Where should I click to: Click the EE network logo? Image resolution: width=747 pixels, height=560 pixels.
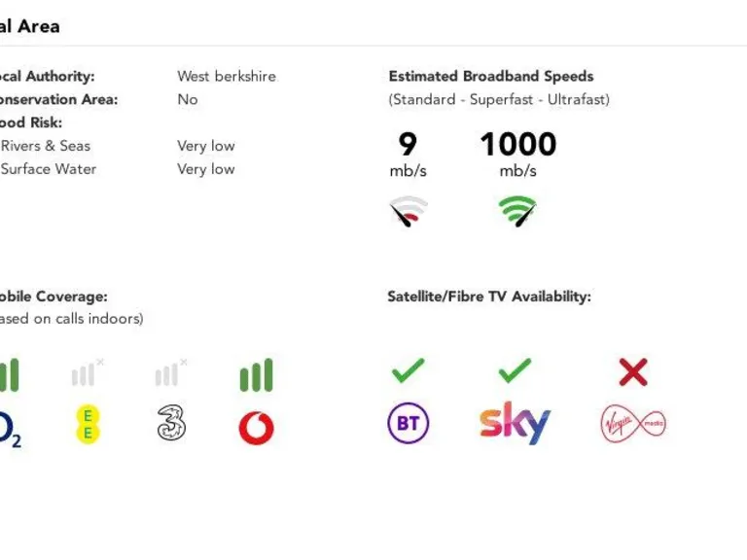(88, 425)
